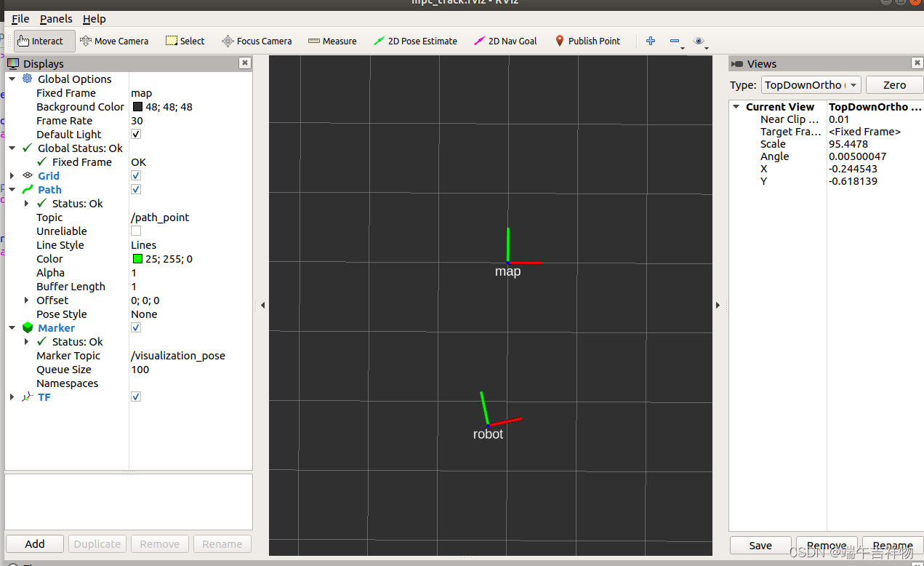Click the Global Options gear icon
Image resolution: width=924 pixels, height=566 pixels.
tap(28, 79)
